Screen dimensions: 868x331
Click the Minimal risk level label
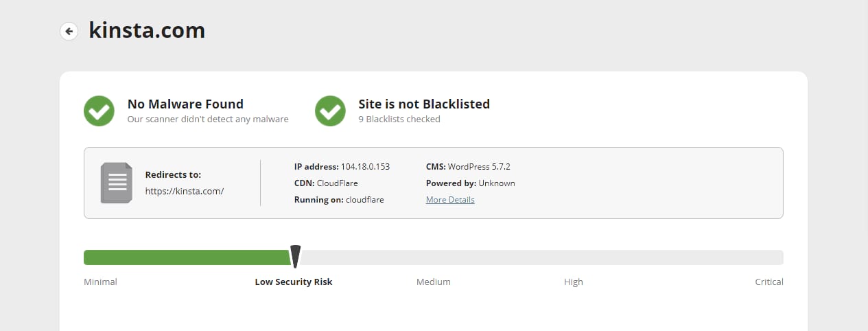(100, 282)
